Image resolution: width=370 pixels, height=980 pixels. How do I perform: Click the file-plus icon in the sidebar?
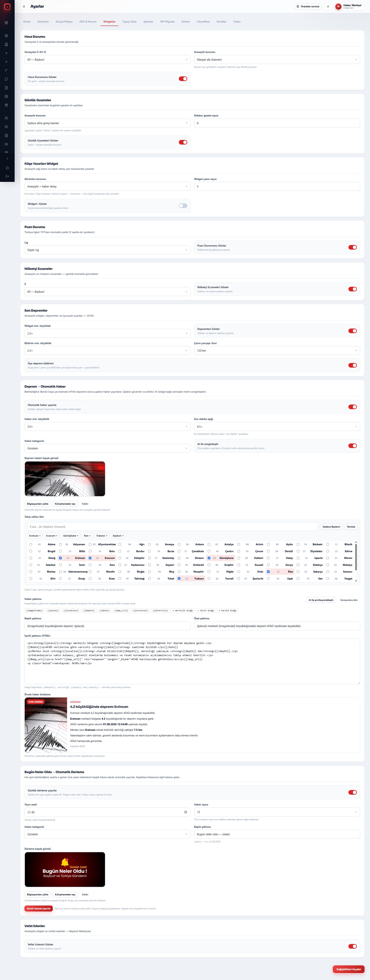coord(7,88)
